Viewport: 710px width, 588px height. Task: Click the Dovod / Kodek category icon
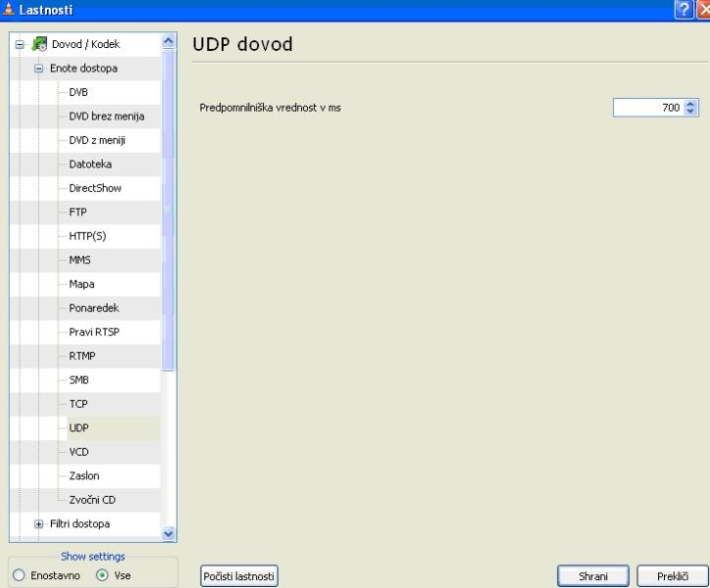[x=40, y=44]
